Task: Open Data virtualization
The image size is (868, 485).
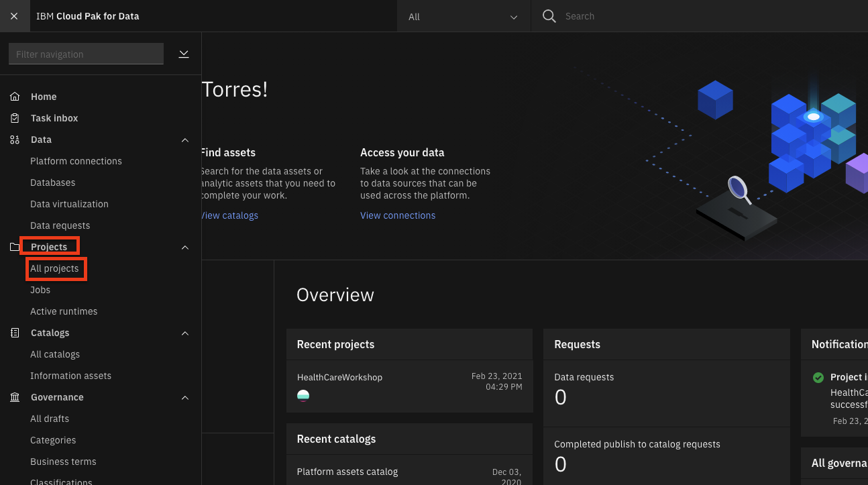Action: tap(69, 204)
